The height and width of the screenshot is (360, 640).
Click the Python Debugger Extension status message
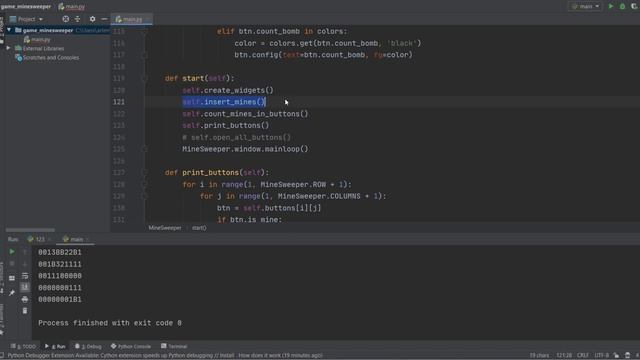tap(165, 356)
